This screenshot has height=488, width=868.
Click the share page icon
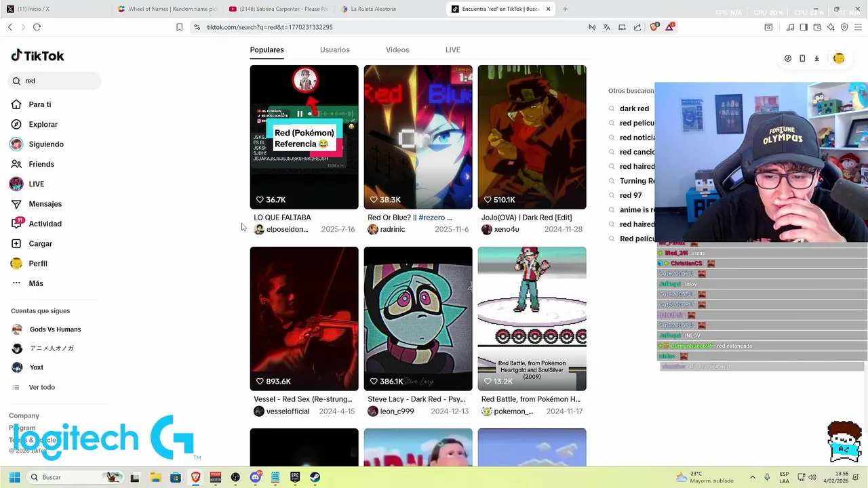[637, 27]
